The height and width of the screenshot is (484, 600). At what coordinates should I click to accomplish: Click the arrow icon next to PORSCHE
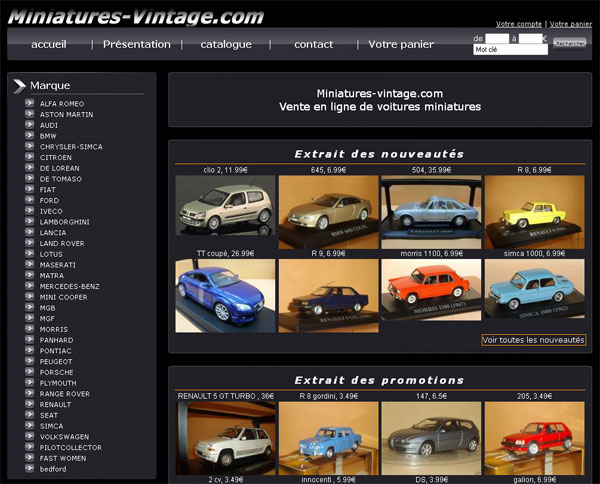30,372
